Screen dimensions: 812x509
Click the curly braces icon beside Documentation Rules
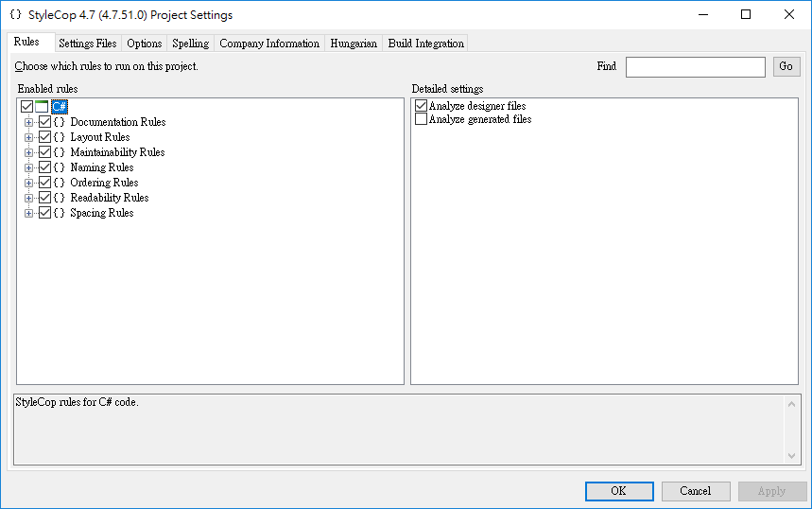[59, 122]
